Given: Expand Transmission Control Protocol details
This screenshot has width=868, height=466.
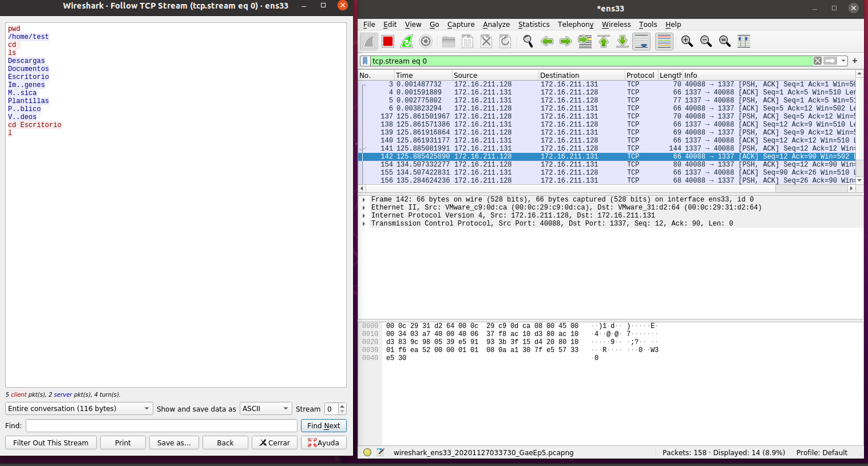Looking at the screenshot, I should pos(364,223).
